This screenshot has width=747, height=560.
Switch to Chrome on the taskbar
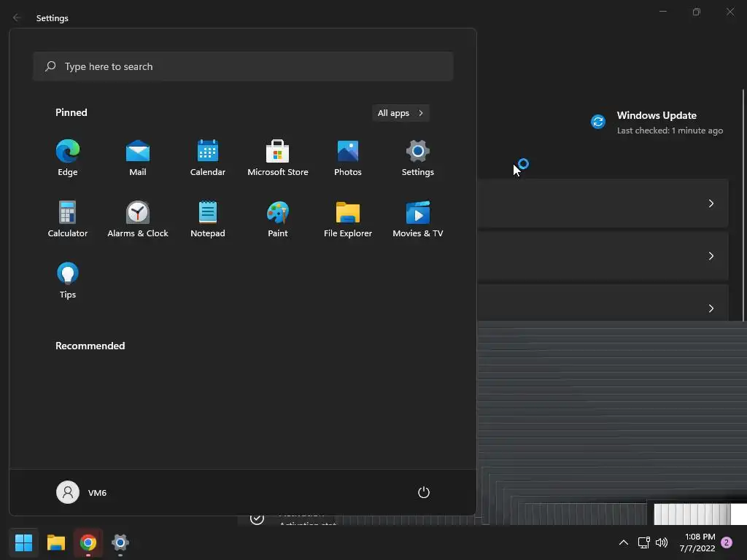(x=88, y=542)
